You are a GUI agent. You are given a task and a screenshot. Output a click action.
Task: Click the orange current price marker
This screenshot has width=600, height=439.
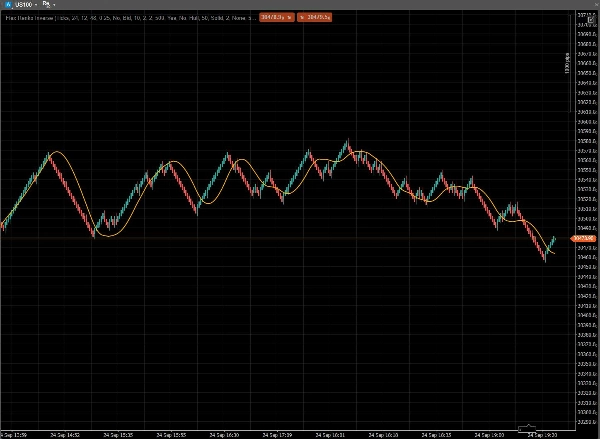click(583, 238)
